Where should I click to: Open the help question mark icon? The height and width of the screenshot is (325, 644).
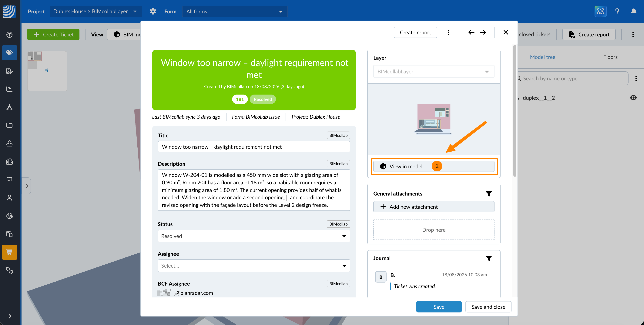[617, 12]
